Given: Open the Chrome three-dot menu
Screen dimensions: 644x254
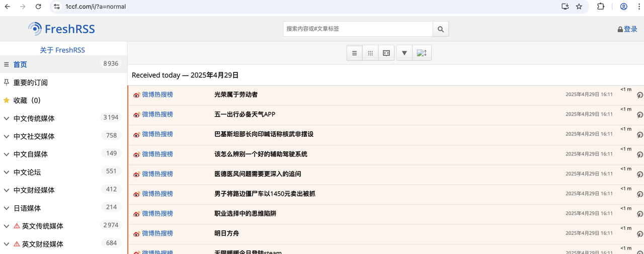Looking at the screenshot, I should point(638,7).
